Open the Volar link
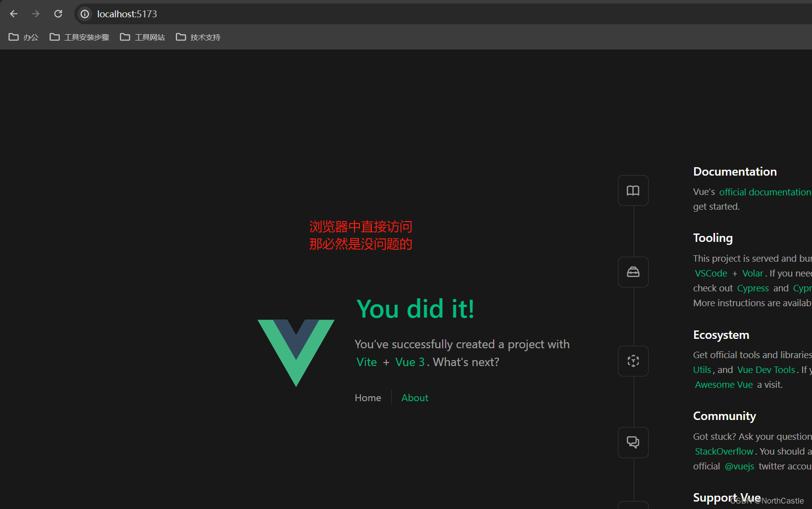The height and width of the screenshot is (509, 812). click(753, 273)
